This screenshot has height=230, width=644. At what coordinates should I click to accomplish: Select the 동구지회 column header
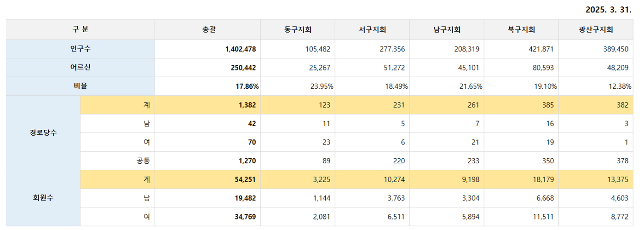(x=298, y=29)
